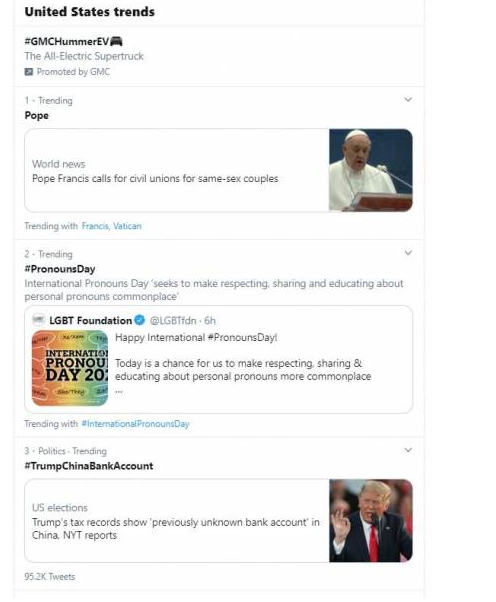Screen dimensions: 496x602
Task: Click the Trump speaking photo thumbnail
Action: tap(371, 521)
